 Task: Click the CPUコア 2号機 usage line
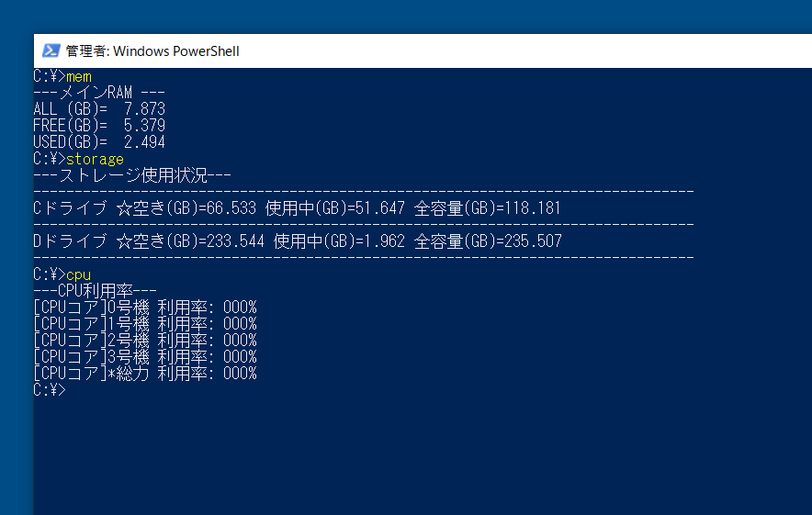[145, 341]
